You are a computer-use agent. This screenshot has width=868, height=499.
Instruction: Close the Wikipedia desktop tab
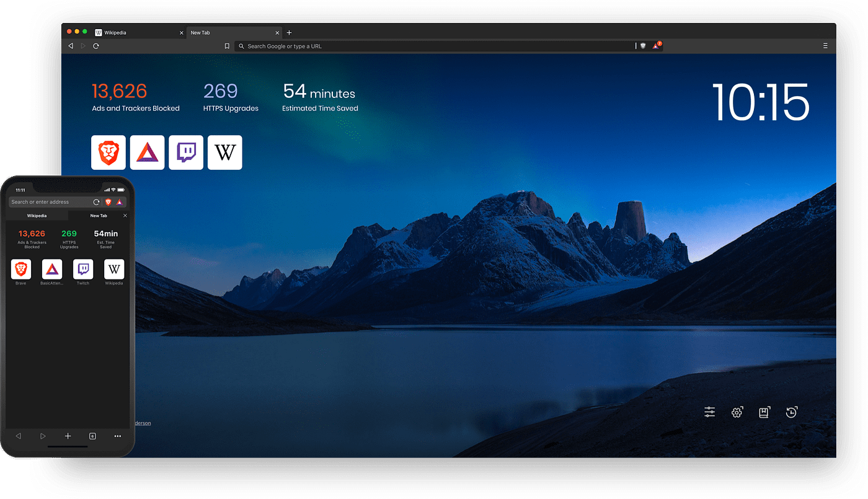click(182, 33)
